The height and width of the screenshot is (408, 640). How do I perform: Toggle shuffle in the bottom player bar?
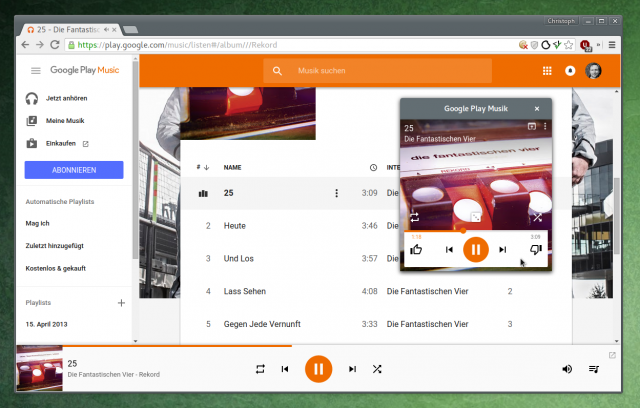pos(377,369)
